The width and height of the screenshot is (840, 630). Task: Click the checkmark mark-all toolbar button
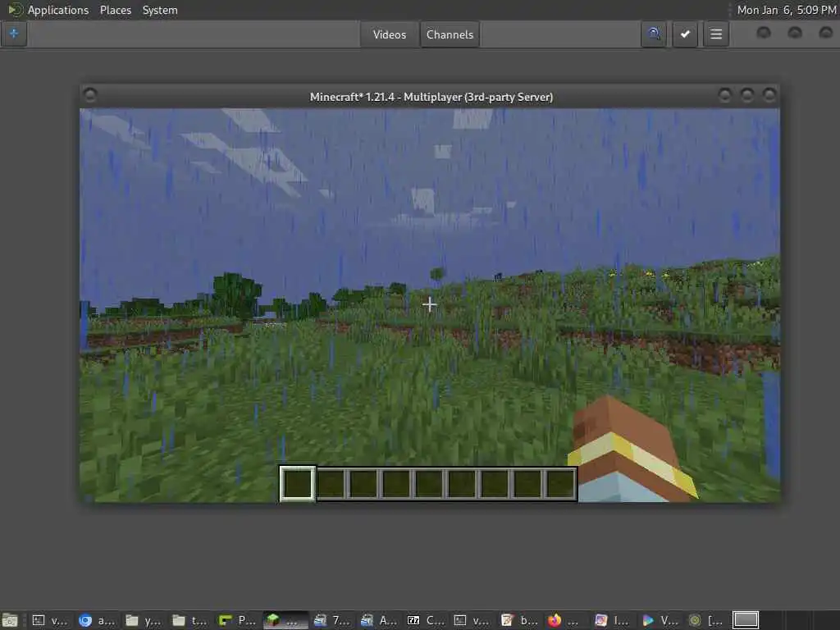click(x=685, y=34)
